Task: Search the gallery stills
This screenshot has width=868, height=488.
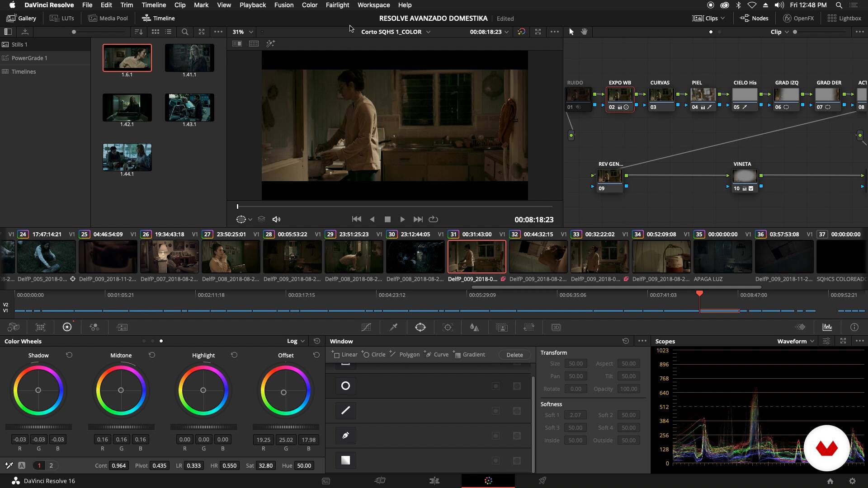Action: [185, 32]
